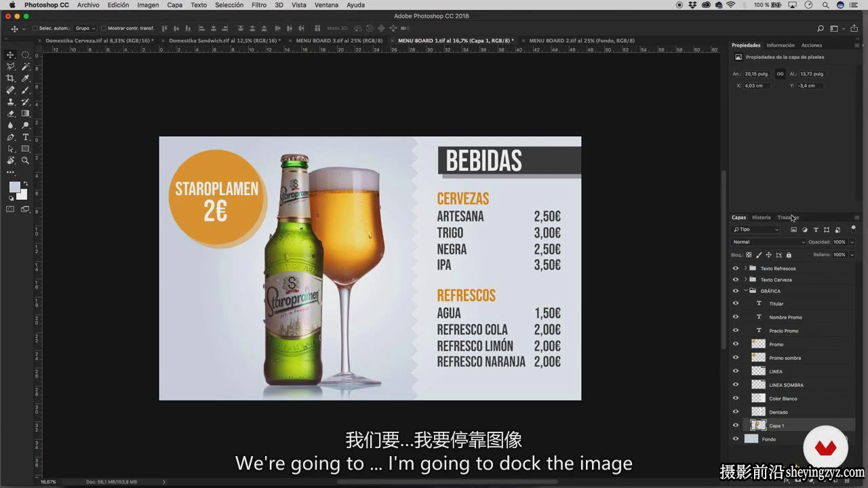Click the document zoom percentage field
The height and width of the screenshot is (488, 868).
click(48, 482)
